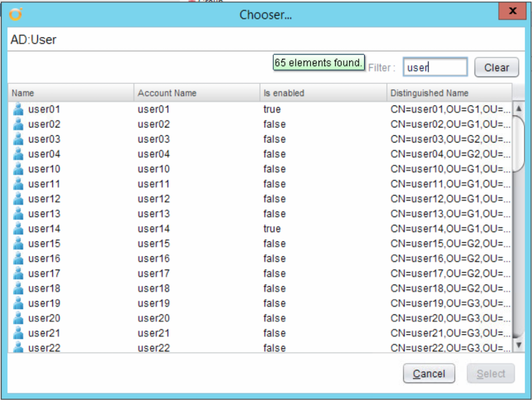Click the user icon beside user14

(x=18, y=229)
